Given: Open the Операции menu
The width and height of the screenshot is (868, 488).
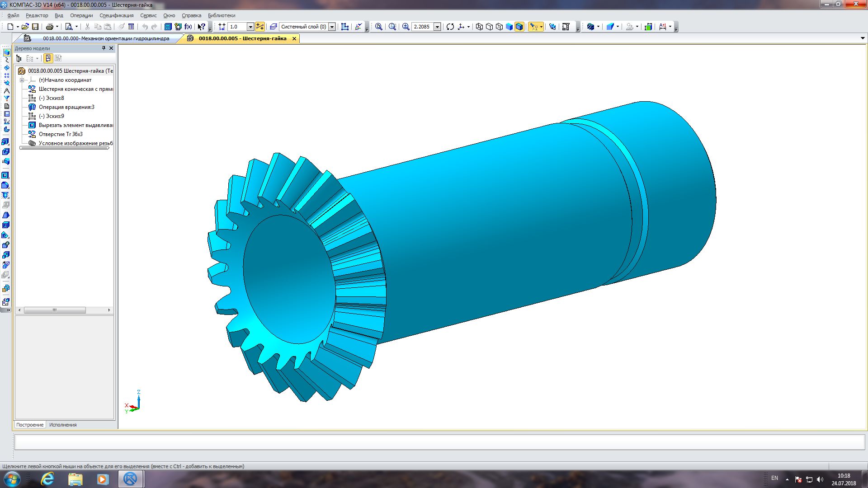Looking at the screenshot, I should 81,15.
